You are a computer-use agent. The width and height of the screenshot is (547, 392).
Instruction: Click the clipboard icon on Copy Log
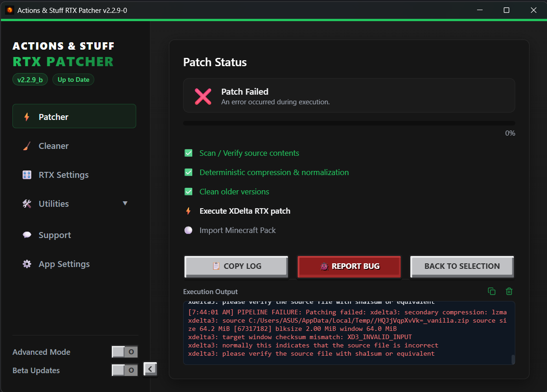click(216, 266)
